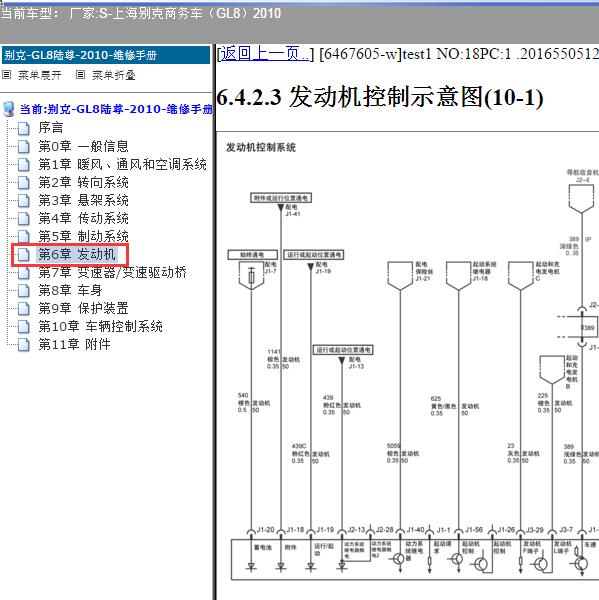
Task: Open 第10章 车辆控制系统
Action: tap(100, 326)
